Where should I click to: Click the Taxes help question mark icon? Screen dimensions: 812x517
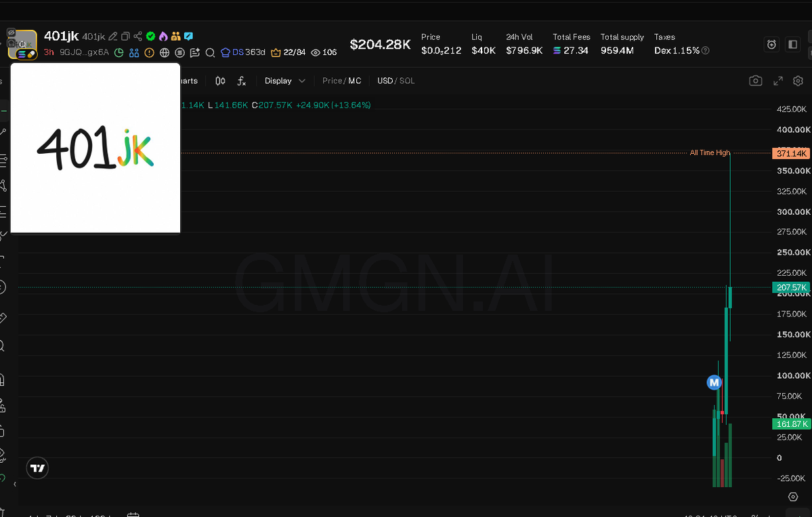705,51
